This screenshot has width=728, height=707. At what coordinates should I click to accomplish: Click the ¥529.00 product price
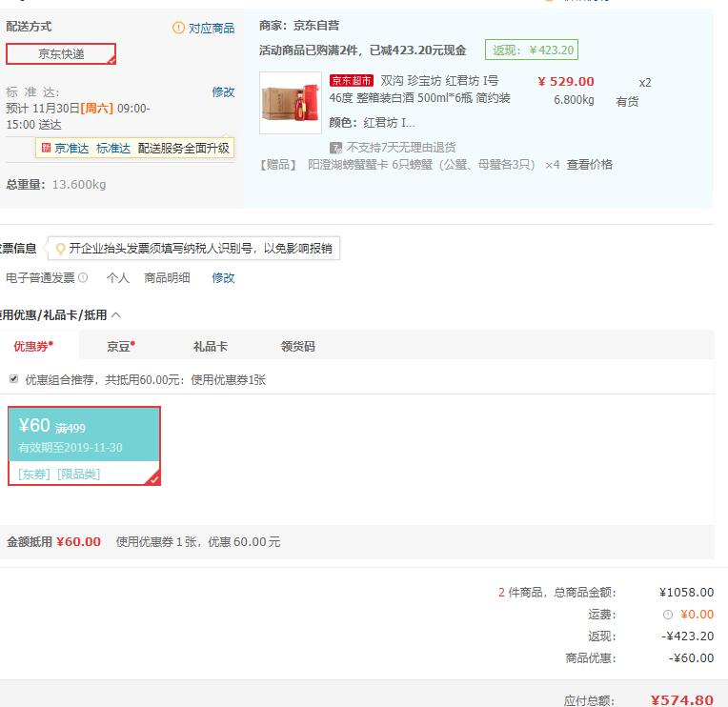(x=566, y=82)
